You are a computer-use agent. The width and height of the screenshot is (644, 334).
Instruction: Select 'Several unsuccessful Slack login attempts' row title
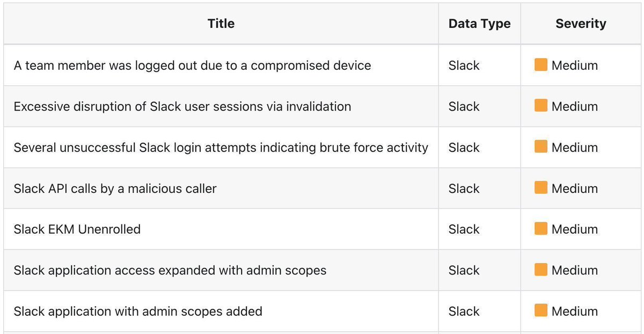pyautogui.click(x=221, y=147)
